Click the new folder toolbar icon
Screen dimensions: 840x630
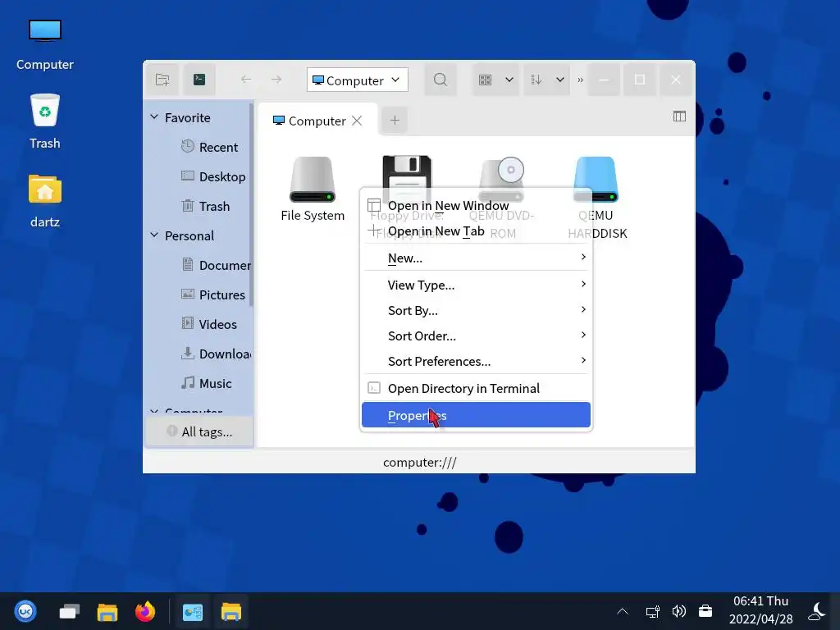[x=162, y=80]
